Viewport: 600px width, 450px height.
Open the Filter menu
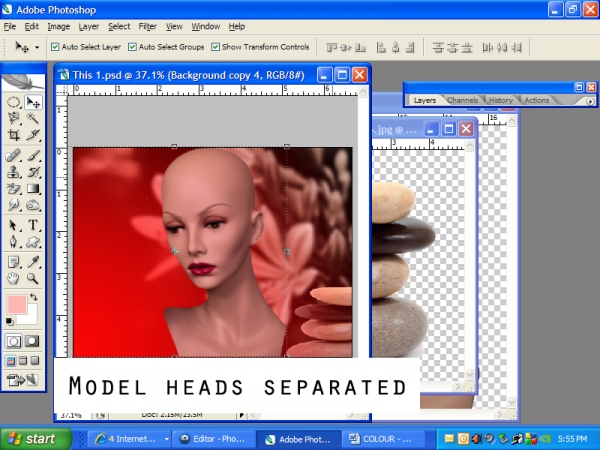coord(148,26)
